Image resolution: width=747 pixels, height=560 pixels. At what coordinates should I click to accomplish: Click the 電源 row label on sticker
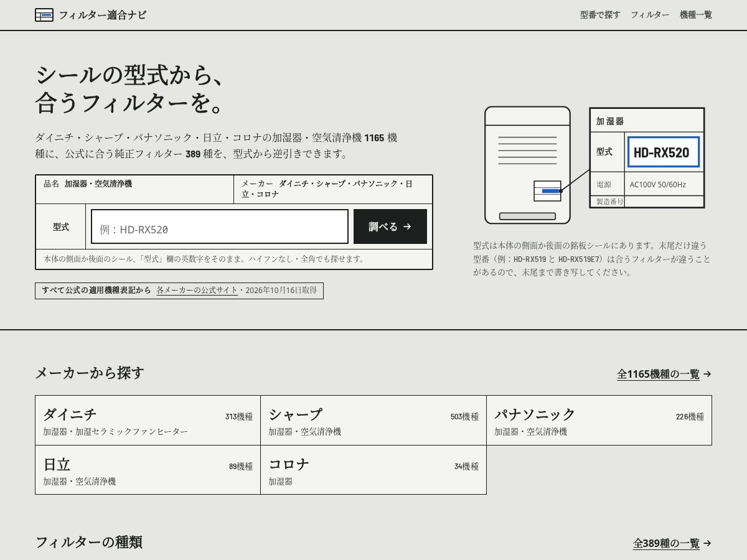604,185
